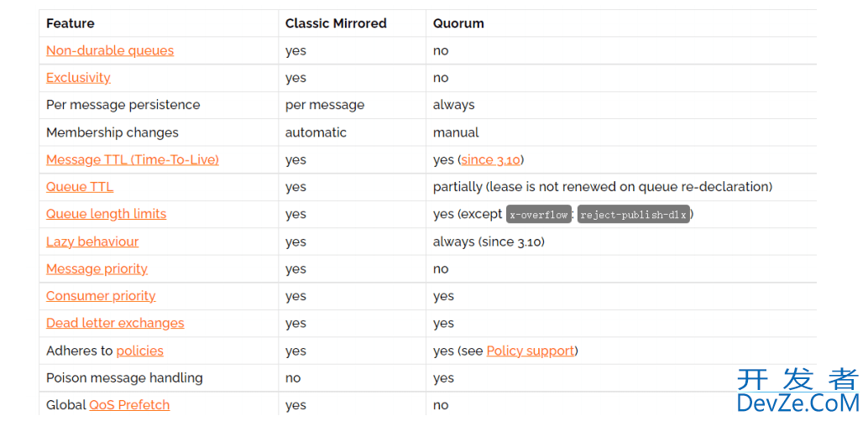868x421 pixels.
Task: Click the x-overflow code tag
Action: pos(539,215)
